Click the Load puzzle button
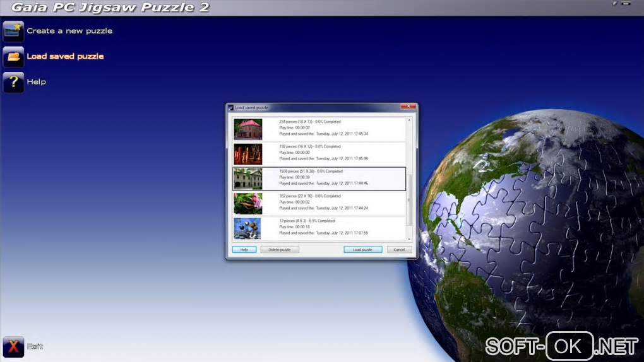644x362 pixels. pos(362,250)
